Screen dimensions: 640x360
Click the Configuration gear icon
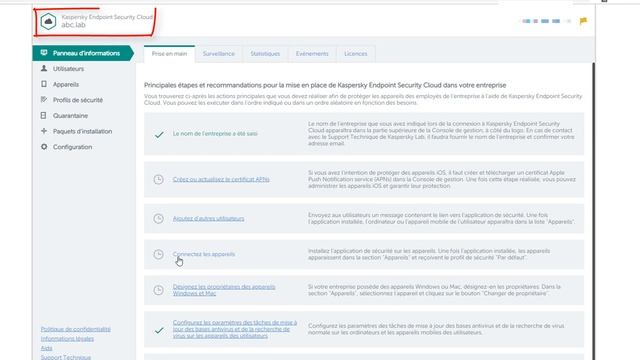(x=44, y=147)
